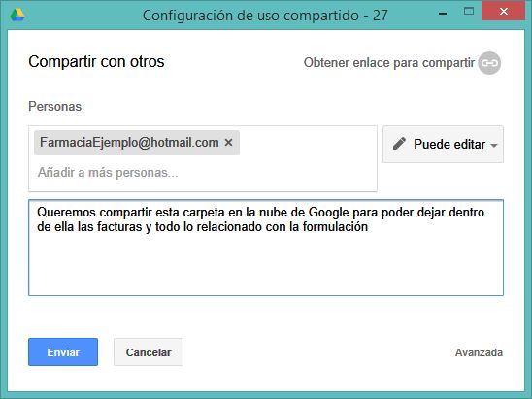This screenshot has width=532, height=399.
Task: Expand the permissions list via small arrow
Action: coord(494,146)
